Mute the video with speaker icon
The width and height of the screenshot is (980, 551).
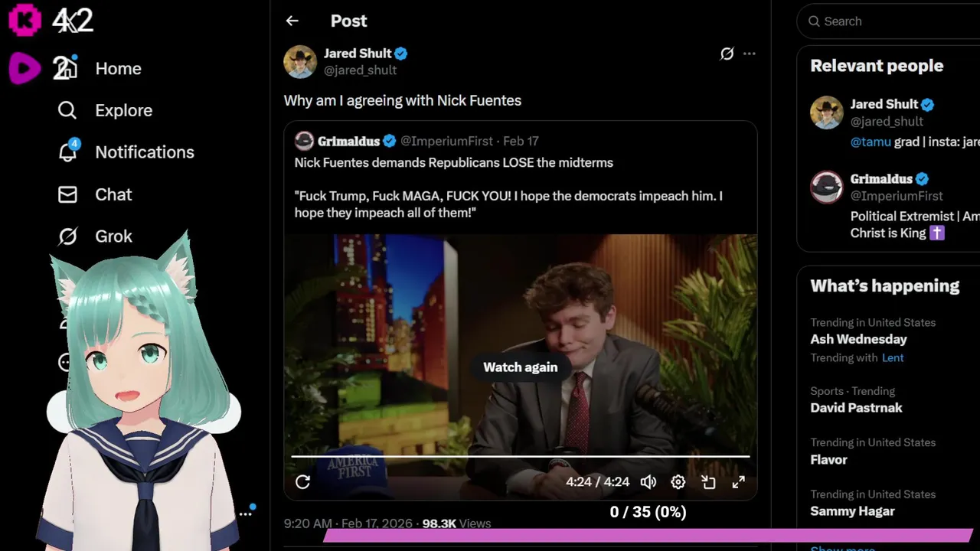point(648,482)
